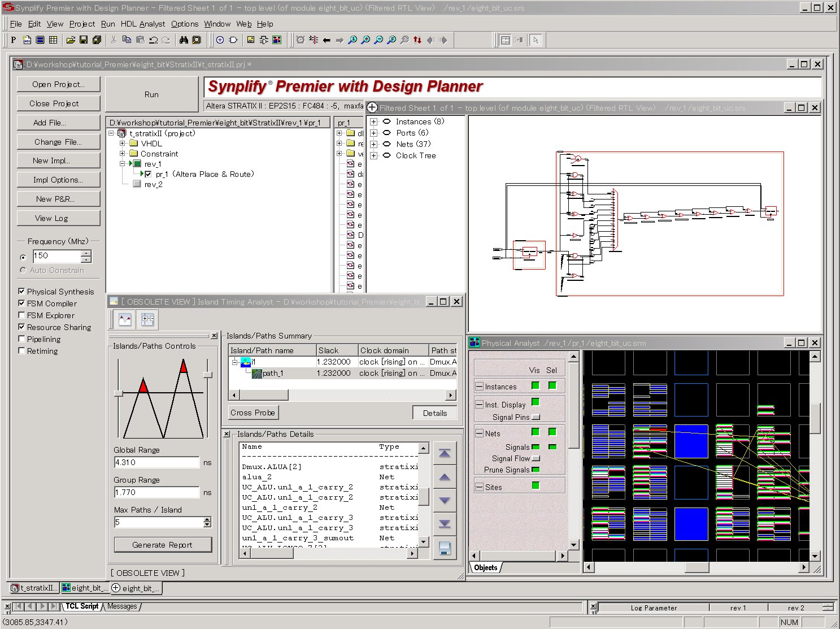
Task: Expand the Nets (37) tree node
Action: coord(373,144)
